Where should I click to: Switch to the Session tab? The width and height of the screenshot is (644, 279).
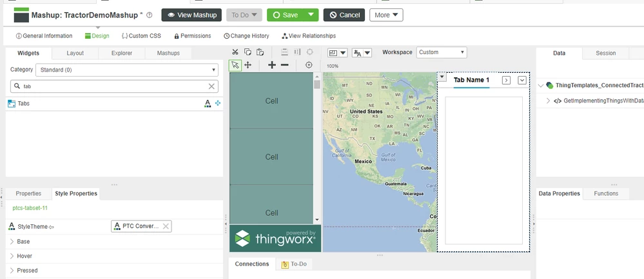pos(606,53)
